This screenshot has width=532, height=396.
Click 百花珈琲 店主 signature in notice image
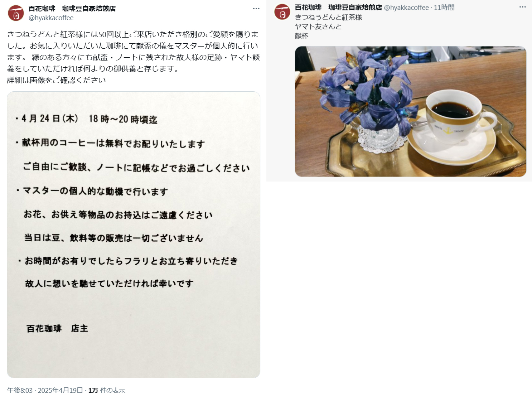tap(57, 328)
